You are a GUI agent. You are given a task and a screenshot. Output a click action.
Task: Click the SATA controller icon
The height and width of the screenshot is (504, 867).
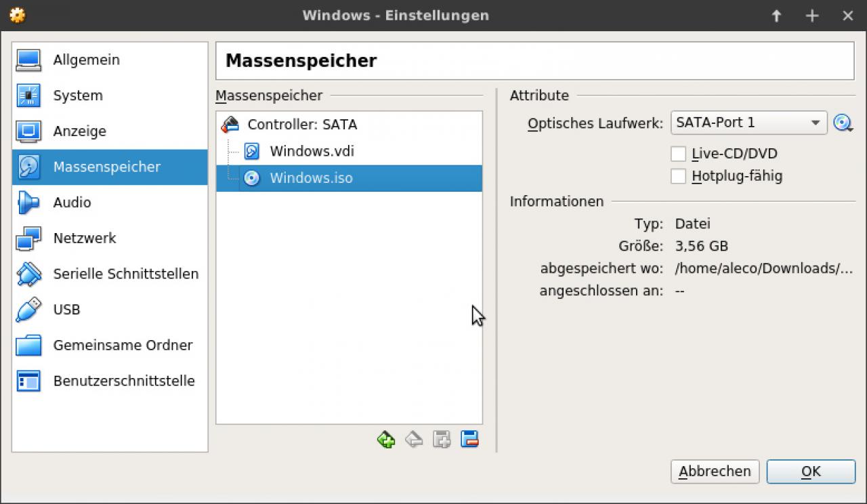(231, 125)
